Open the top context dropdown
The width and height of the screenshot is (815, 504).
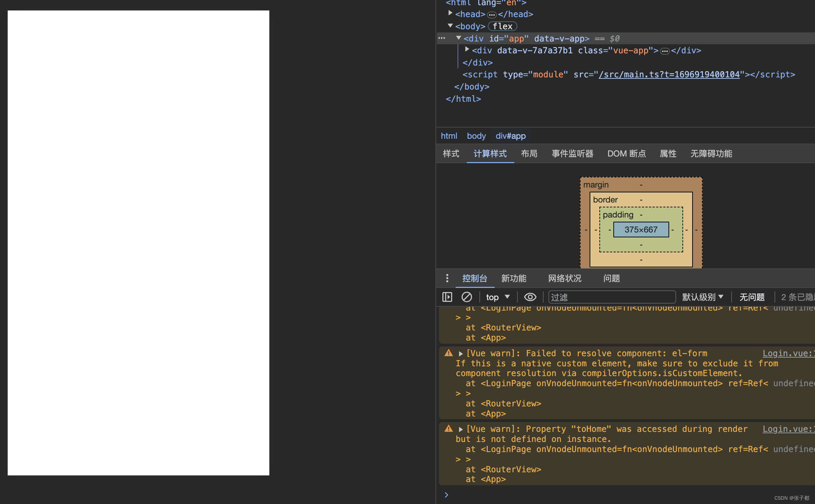click(498, 297)
